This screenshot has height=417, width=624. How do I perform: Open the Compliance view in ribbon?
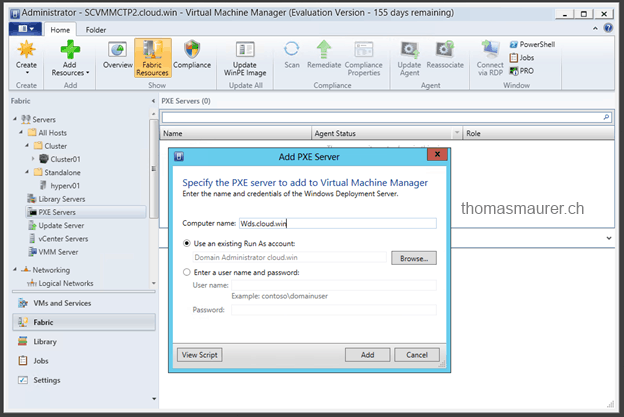click(x=192, y=55)
